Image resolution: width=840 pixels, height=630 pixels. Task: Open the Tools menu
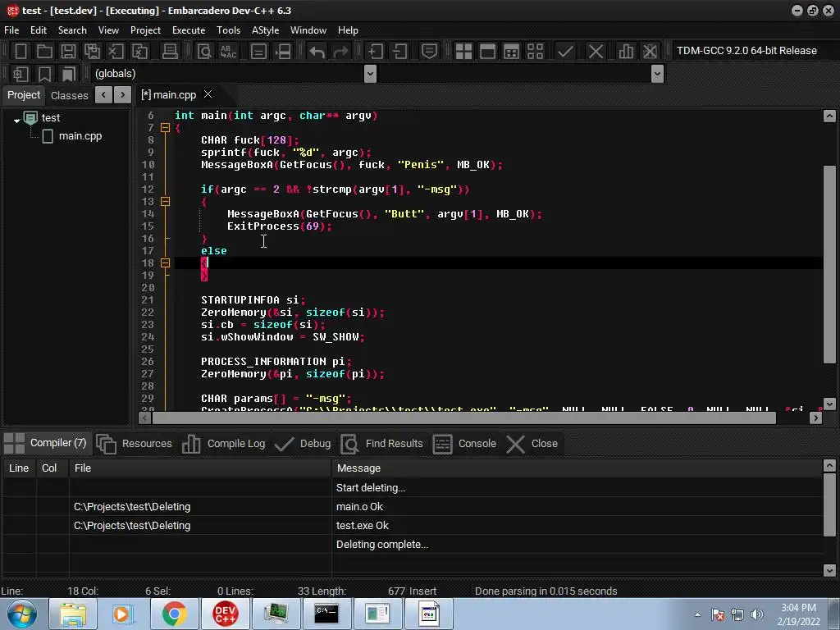(228, 30)
